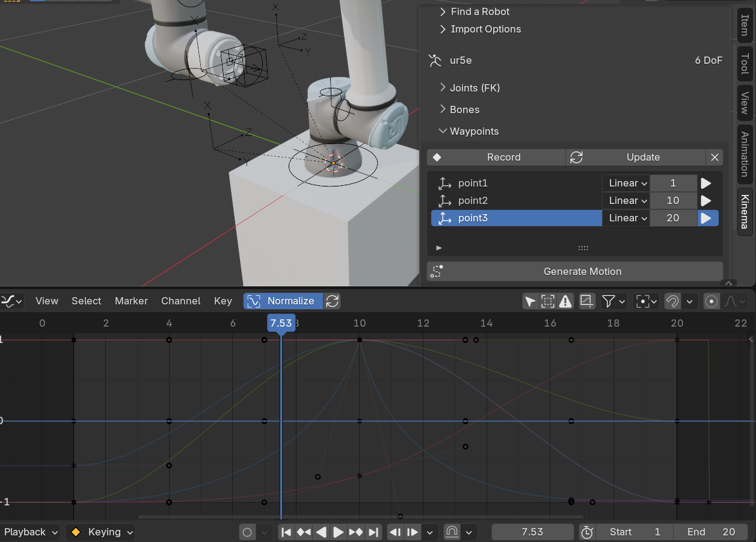Jump to next keyframe icon
The image size is (756, 542).
pyautogui.click(x=356, y=532)
